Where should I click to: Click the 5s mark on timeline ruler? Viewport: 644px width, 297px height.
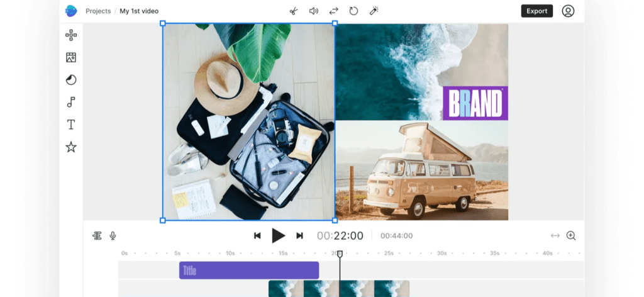[x=177, y=254]
